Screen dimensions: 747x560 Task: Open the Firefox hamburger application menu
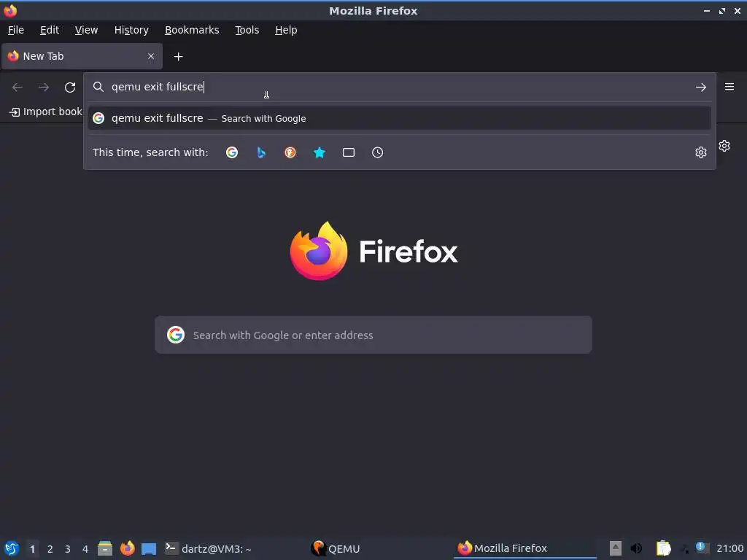click(x=729, y=87)
